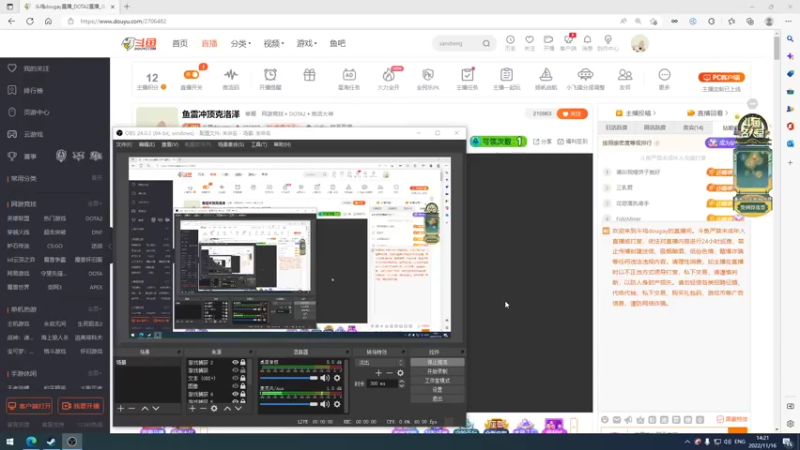This screenshot has width=800, height=450.
Task: Click the search magnifier icon in Douyu header
Action: tap(486, 43)
